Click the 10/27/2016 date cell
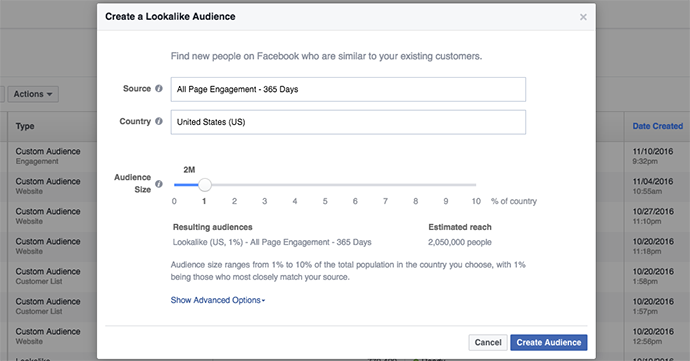The width and height of the screenshot is (690, 361). (653, 216)
